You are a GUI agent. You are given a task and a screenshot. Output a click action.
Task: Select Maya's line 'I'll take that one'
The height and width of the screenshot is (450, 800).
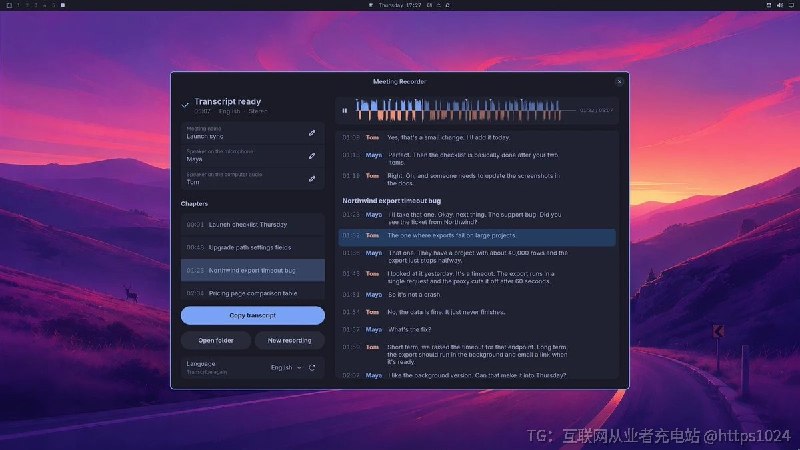coord(477,218)
